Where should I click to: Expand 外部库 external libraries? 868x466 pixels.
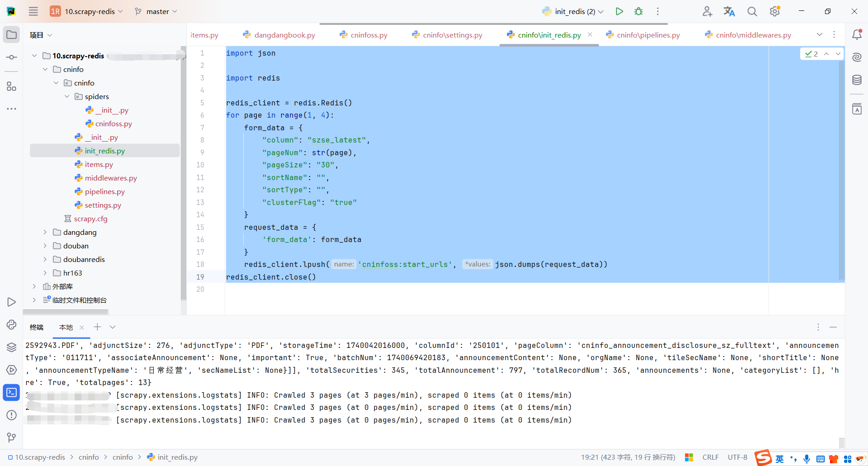(34, 286)
